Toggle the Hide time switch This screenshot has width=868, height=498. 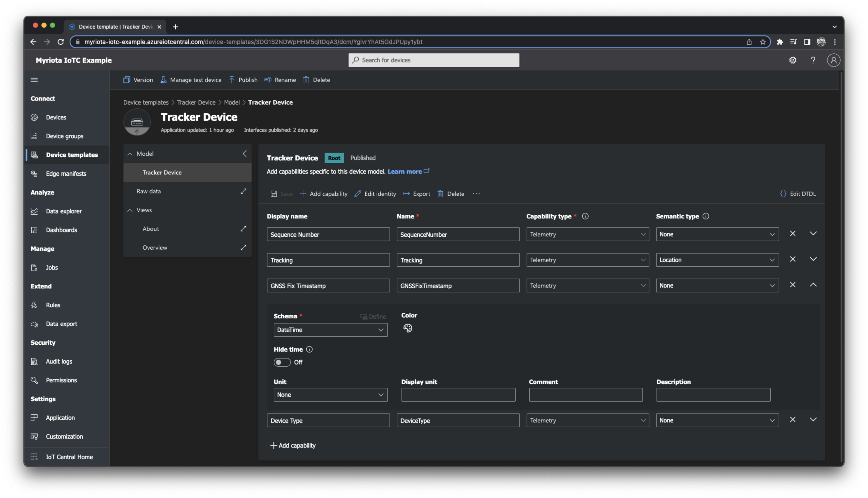[282, 362]
